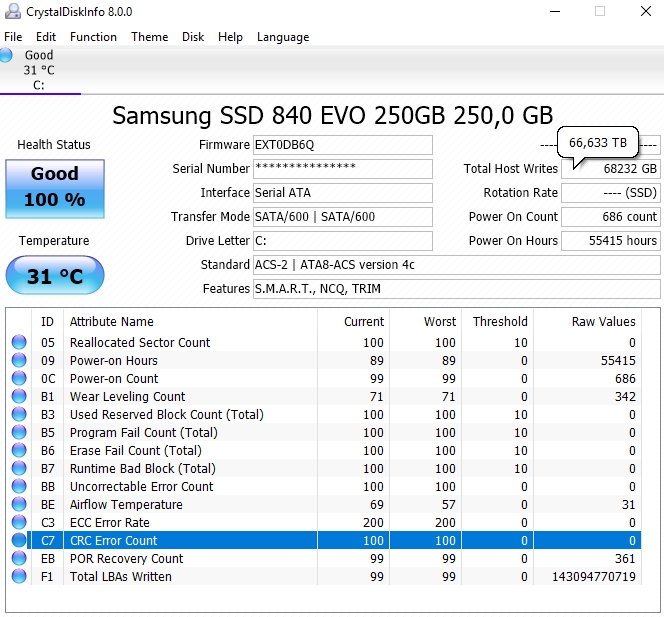Screen dimensions: 664x617
Task: Select the Wear Leveling Count row
Action: pos(324,396)
